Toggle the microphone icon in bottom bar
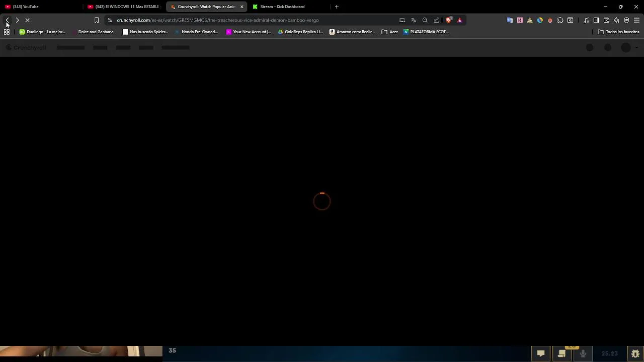This screenshot has width=644, height=362. (583, 353)
